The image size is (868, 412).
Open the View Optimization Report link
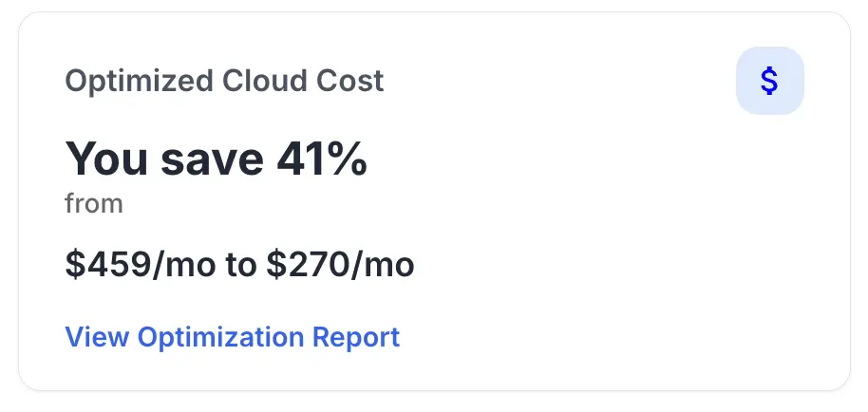tap(233, 337)
